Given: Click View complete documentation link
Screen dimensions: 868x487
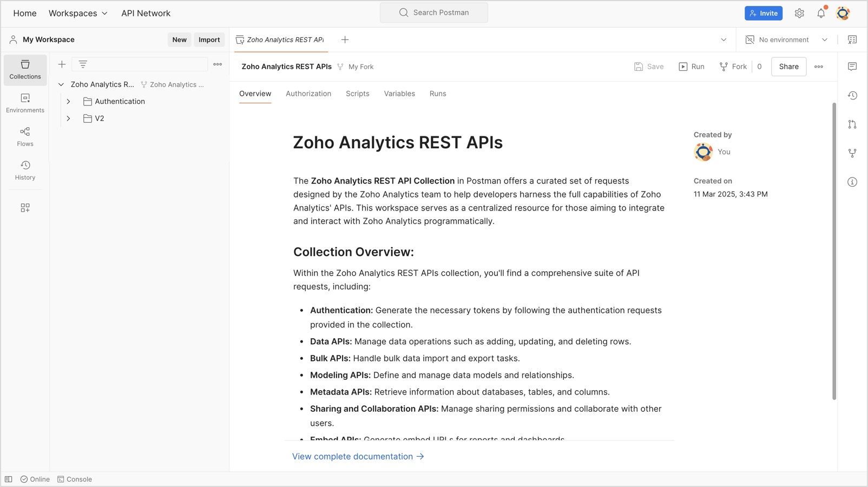Looking at the screenshot, I should click(x=358, y=456).
